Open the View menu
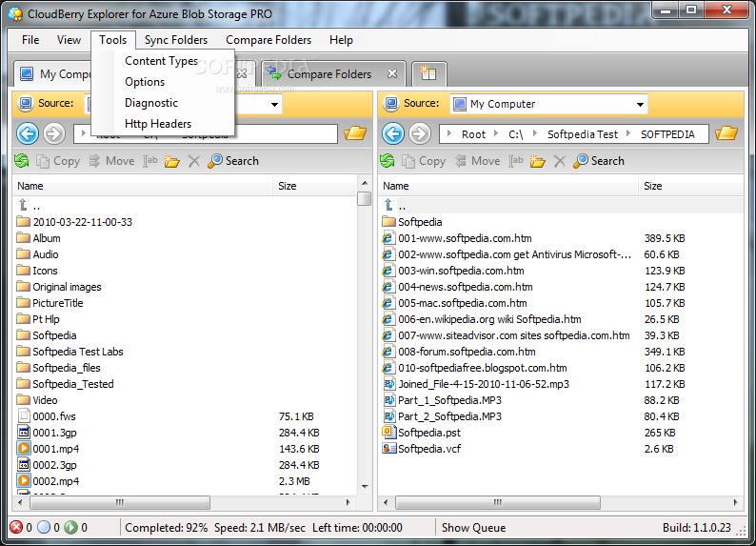 69,40
